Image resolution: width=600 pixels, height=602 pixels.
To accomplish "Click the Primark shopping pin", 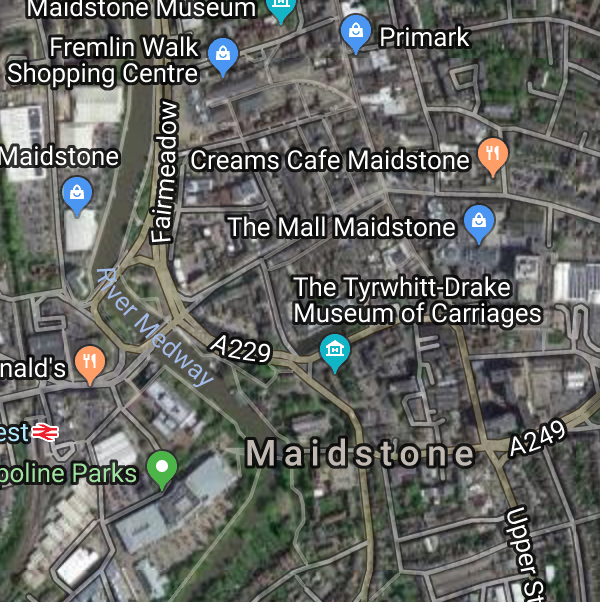I will click(356, 33).
